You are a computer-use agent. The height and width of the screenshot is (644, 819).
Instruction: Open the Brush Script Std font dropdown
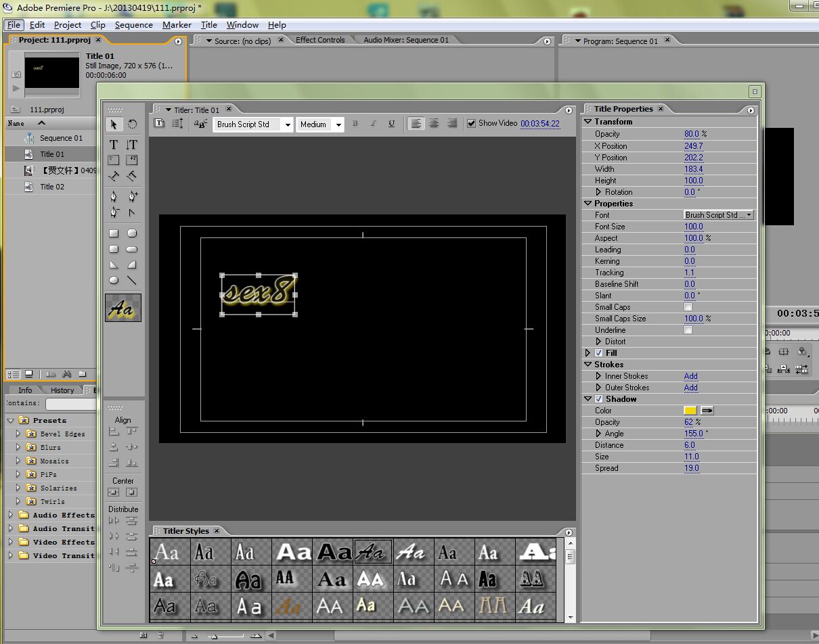pos(288,124)
